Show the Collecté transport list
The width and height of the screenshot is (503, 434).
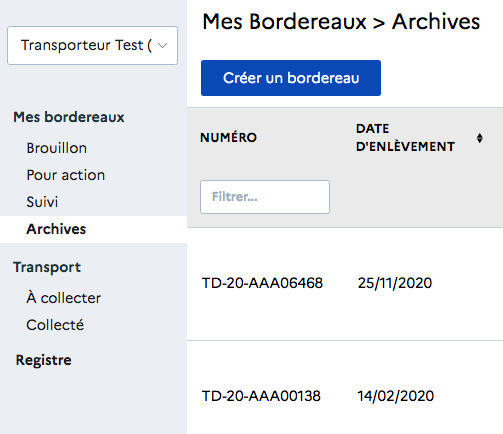click(x=55, y=325)
